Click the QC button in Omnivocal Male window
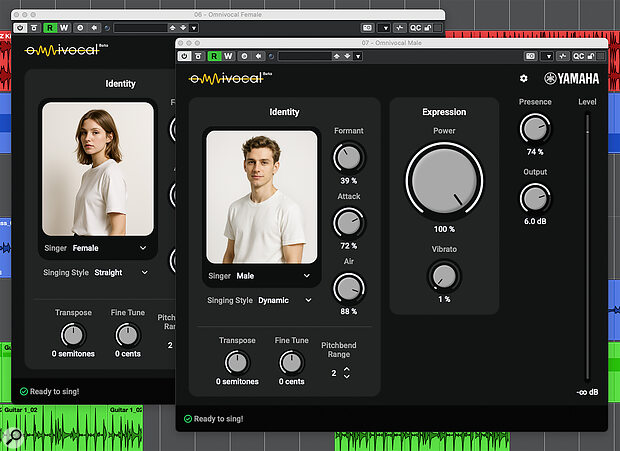620x451 pixels. [578, 56]
